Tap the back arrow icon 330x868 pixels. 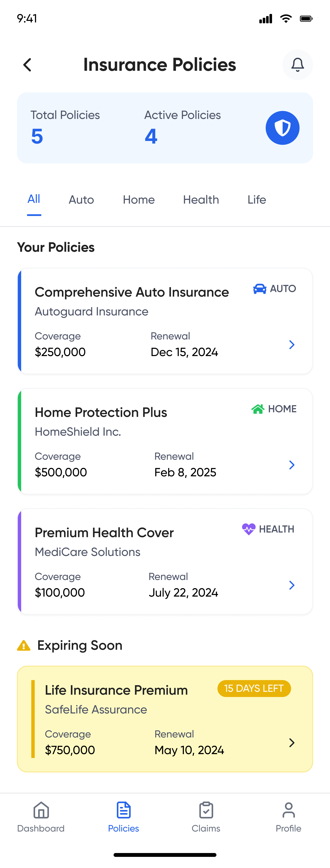(27, 65)
